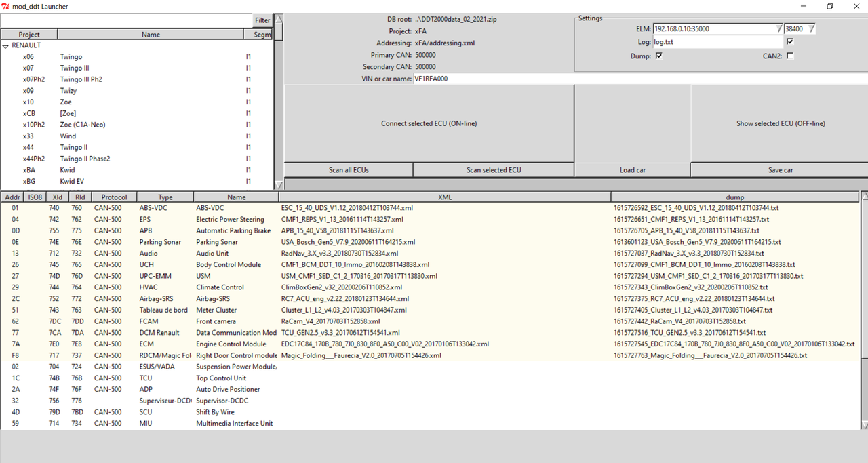Click the VIN or car name field
This screenshot has width=868, height=463.
640,79
